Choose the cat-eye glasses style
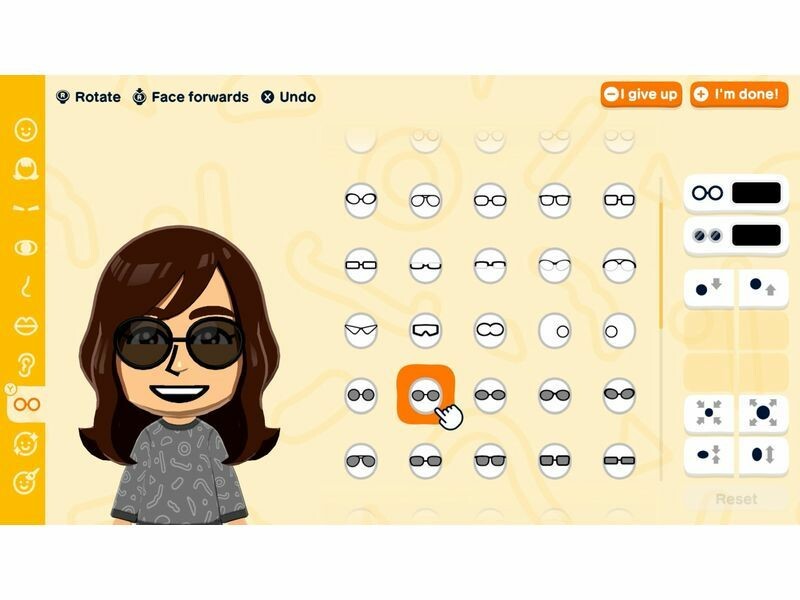This screenshot has height=600, width=800. pos(361,330)
